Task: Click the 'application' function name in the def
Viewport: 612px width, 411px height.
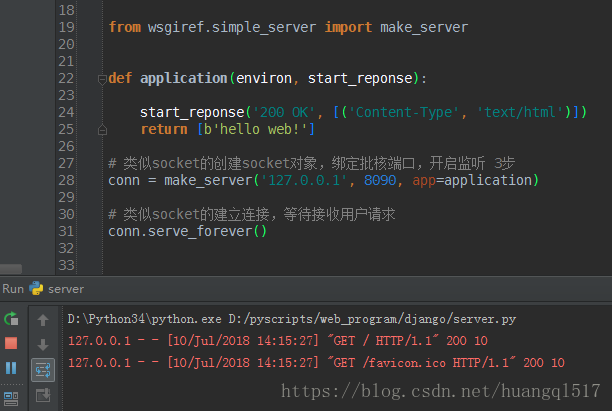Action: tap(184, 78)
